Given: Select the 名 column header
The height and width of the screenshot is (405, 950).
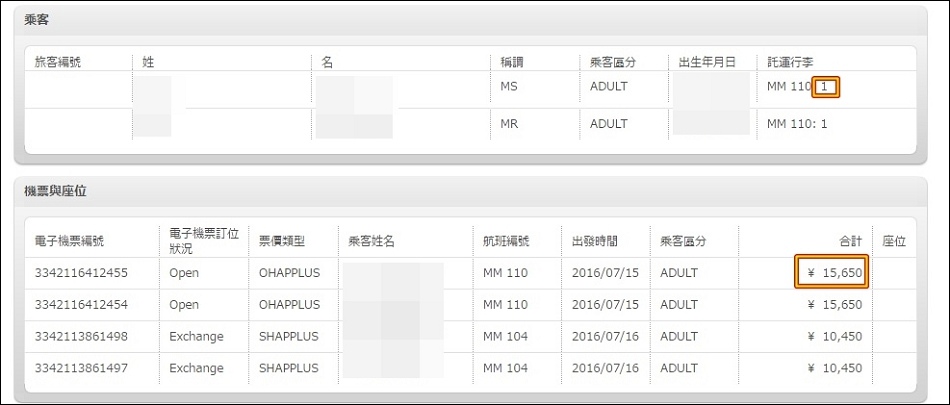Looking at the screenshot, I should point(327,62).
